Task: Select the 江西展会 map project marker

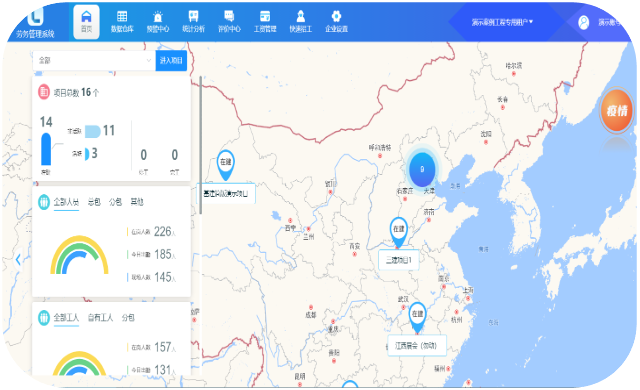Action: click(417, 317)
